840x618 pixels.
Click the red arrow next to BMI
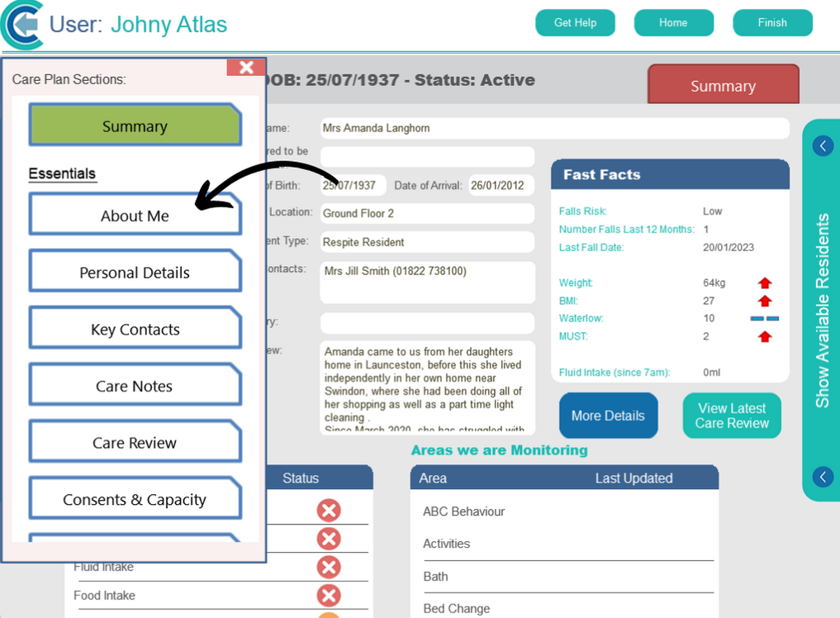[764, 302]
